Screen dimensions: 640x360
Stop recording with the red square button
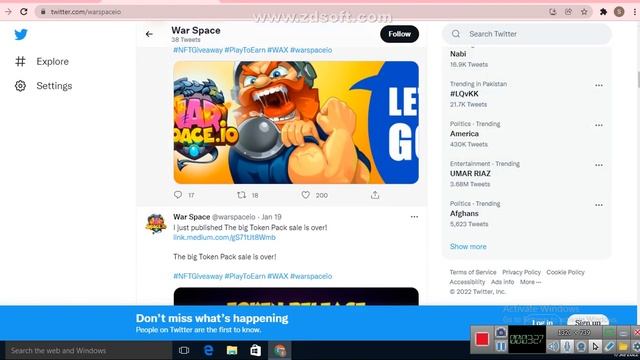pyautogui.click(x=482, y=339)
